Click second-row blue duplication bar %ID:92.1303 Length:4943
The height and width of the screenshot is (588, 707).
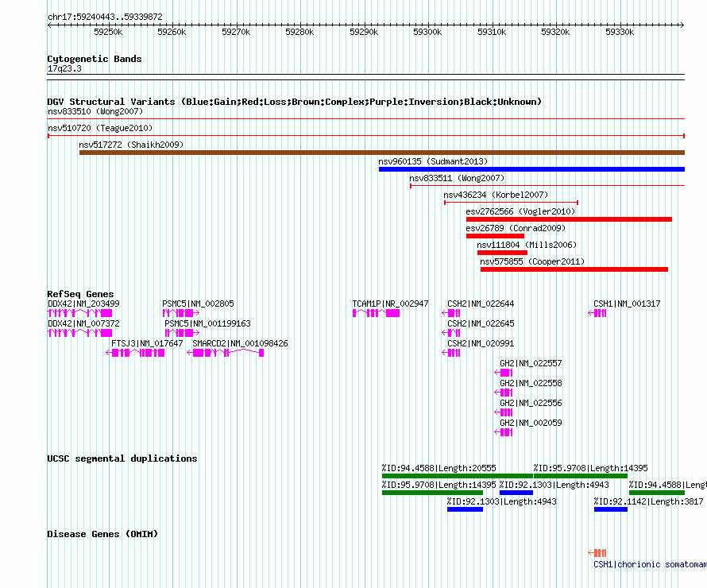click(516, 493)
